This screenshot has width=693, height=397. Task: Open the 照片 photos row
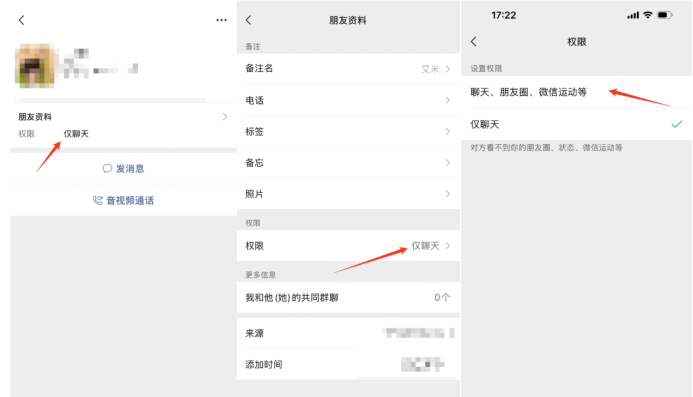[x=348, y=194]
